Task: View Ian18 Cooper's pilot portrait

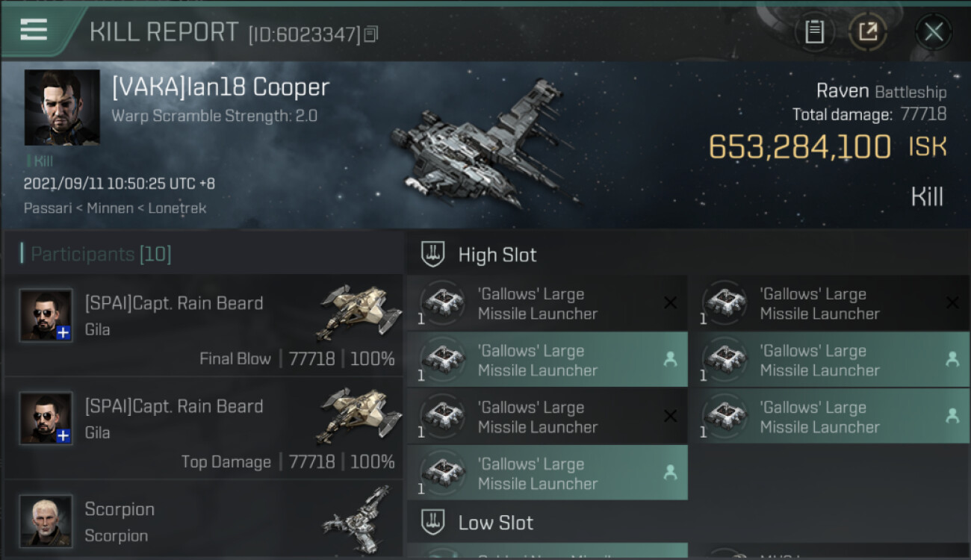Action: pos(62,108)
